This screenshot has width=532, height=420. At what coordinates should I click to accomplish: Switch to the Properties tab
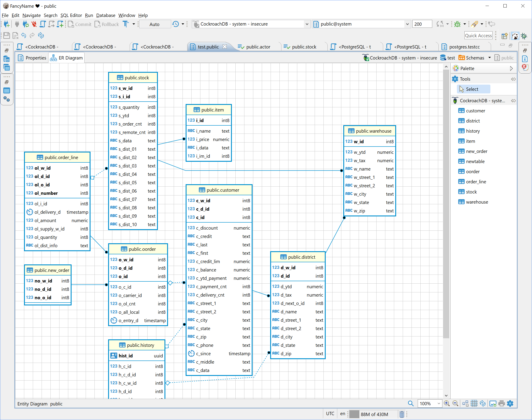[x=36, y=58]
